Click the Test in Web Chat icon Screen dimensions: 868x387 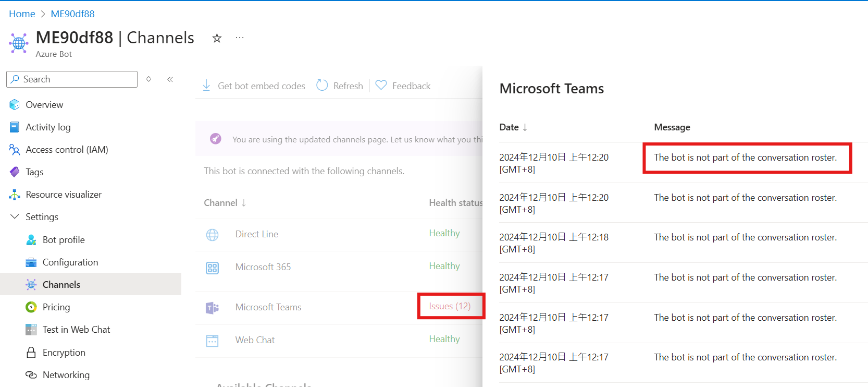click(31, 330)
